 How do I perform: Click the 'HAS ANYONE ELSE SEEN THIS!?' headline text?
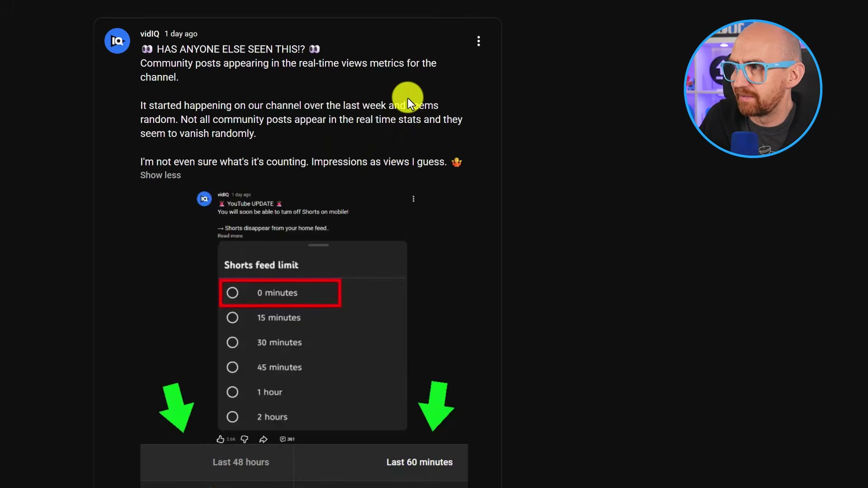[231, 49]
